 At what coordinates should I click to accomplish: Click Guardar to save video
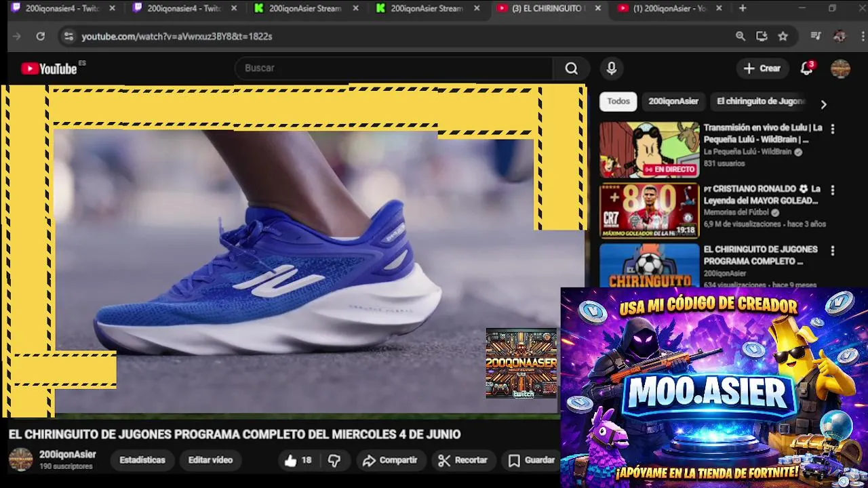click(532, 461)
